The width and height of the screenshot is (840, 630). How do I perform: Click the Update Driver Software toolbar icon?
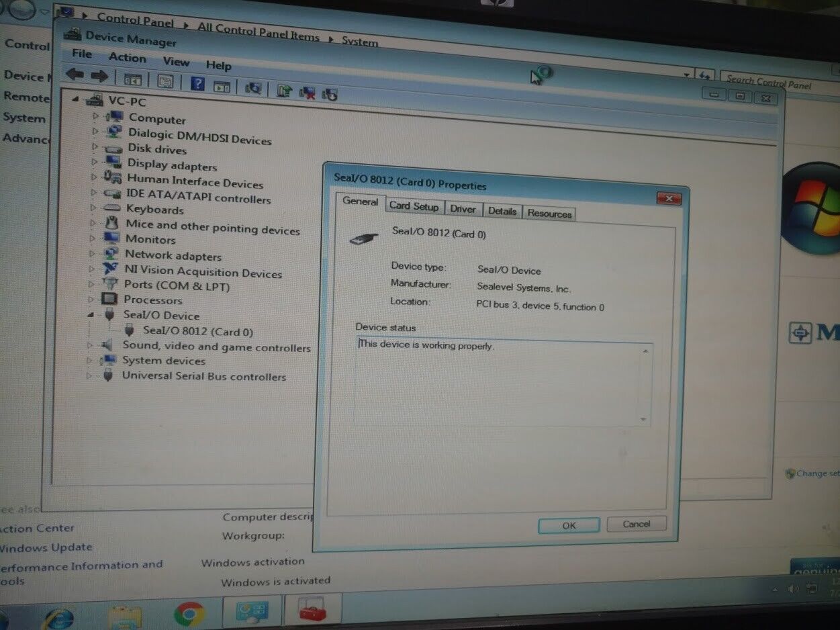pos(284,90)
